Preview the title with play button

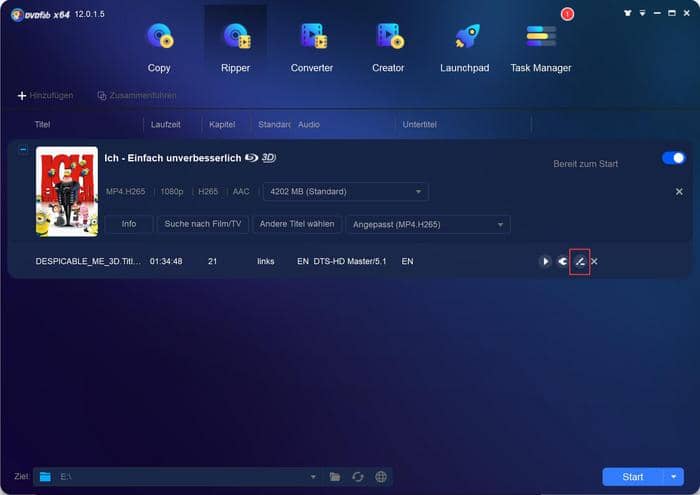click(545, 261)
